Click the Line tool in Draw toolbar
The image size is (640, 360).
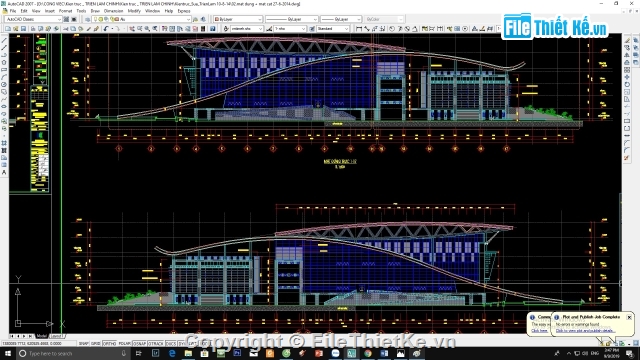click(4, 40)
